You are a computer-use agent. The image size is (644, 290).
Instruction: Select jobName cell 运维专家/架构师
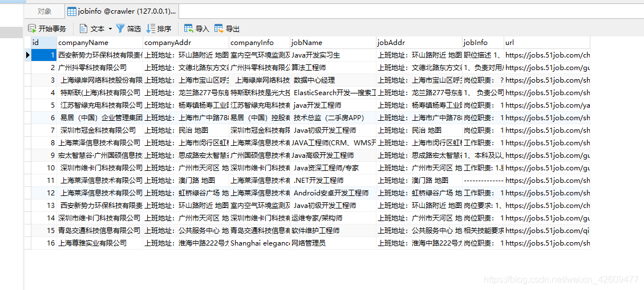[x=333, y=218]
